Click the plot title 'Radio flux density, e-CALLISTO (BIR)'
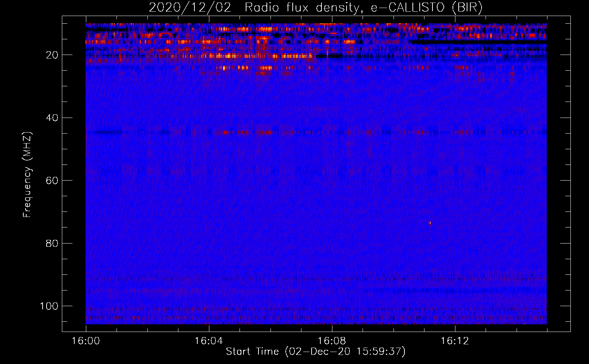The height and width of the screenshot is (364, 589). 363,8
